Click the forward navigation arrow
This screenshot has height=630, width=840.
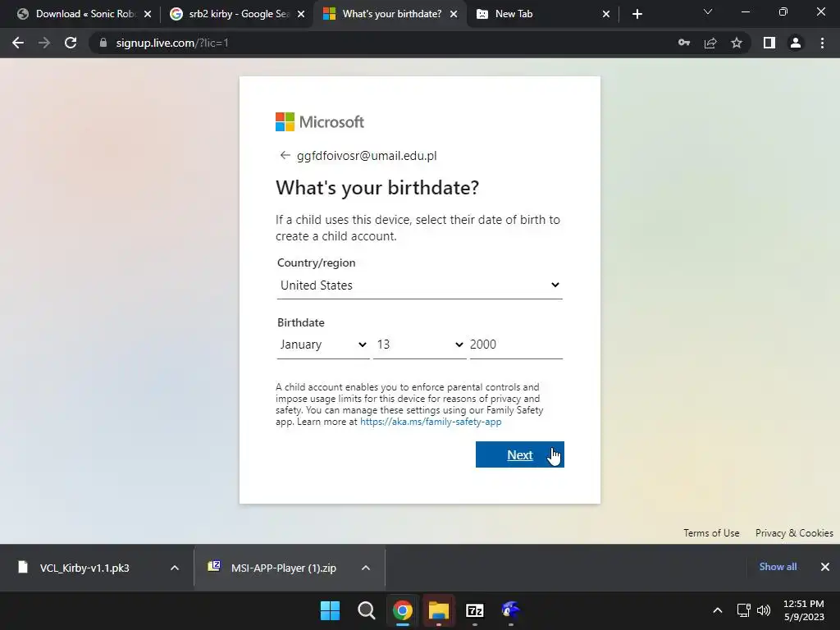44,43
